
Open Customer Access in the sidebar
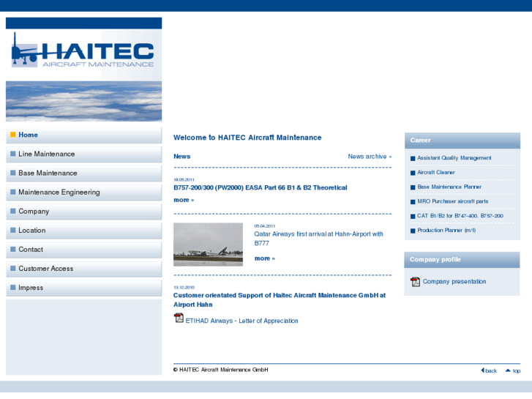coord(84,269)
